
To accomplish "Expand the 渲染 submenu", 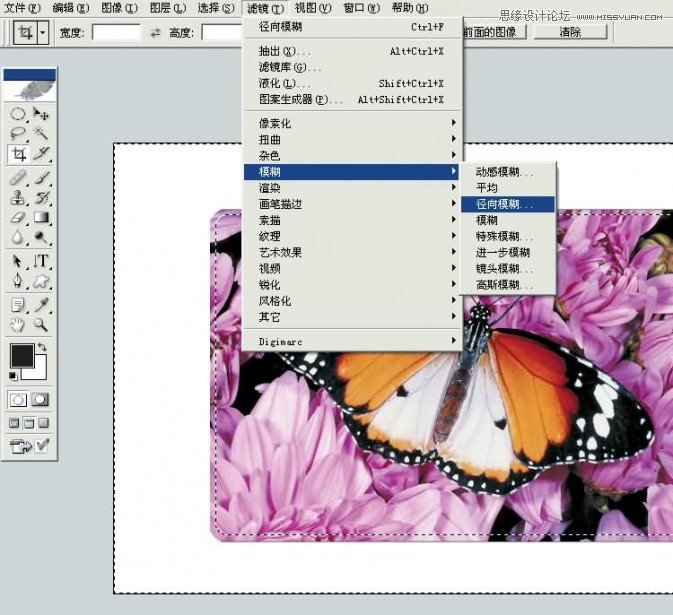I will click(352, 188).
